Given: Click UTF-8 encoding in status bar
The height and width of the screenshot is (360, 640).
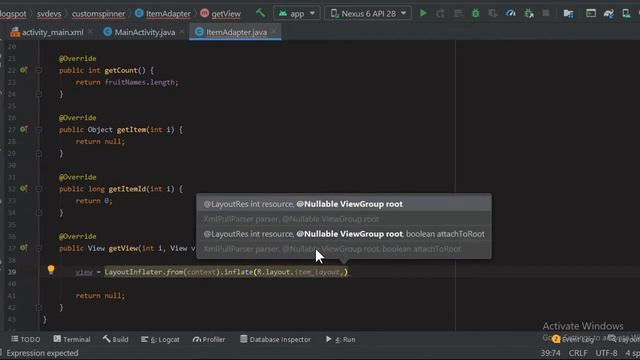Looking at the screenshot, I should (x=606, y=353).
